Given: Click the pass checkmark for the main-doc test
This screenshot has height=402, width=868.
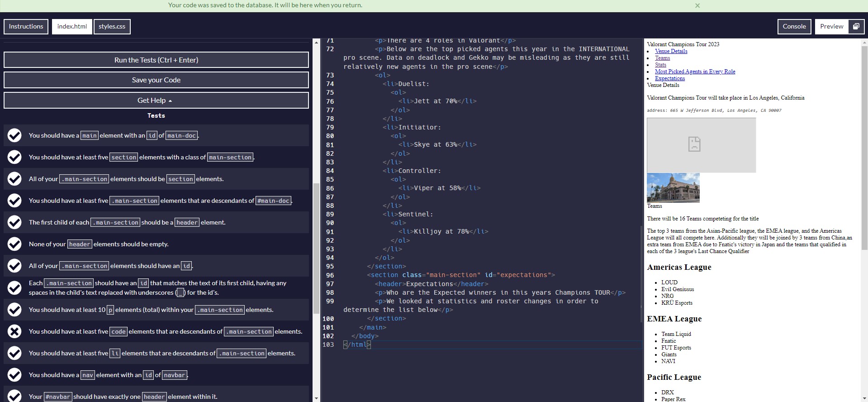Looking at the screenshot, I should tap(14, 135).
